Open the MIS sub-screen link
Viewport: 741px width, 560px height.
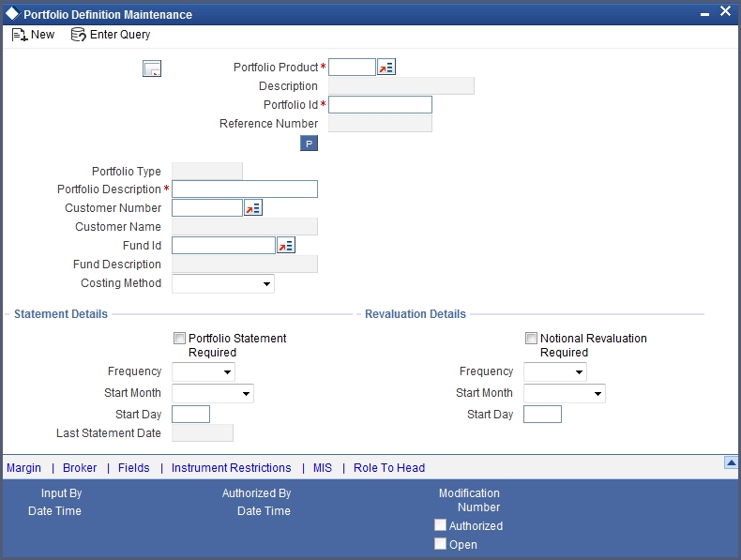click(x=323, y=468)
